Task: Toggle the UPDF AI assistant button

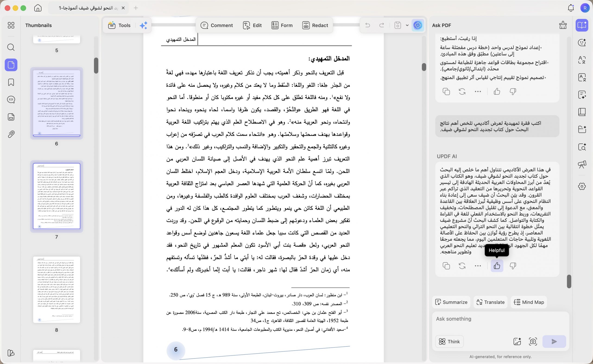Action: (418, 25)
